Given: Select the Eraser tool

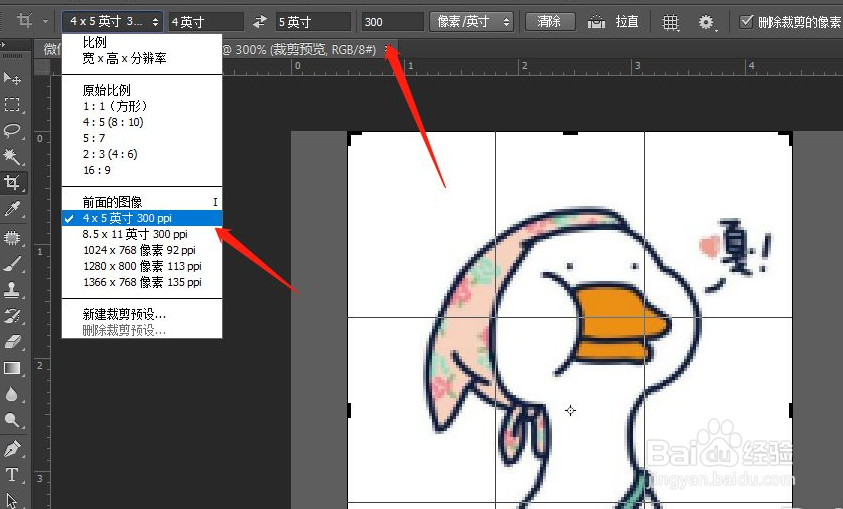Looking at the screenshot, I should [12, 342].
